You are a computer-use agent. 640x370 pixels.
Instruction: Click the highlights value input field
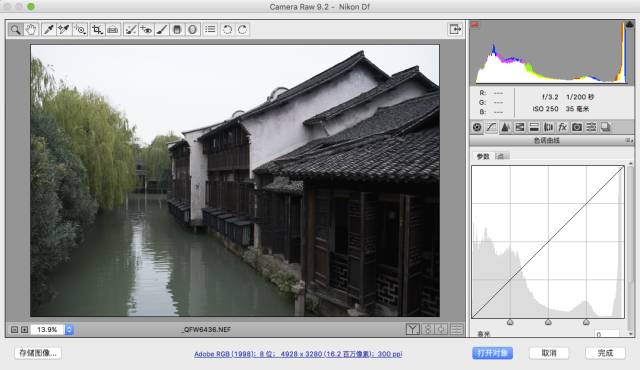(x=607, y=334)
